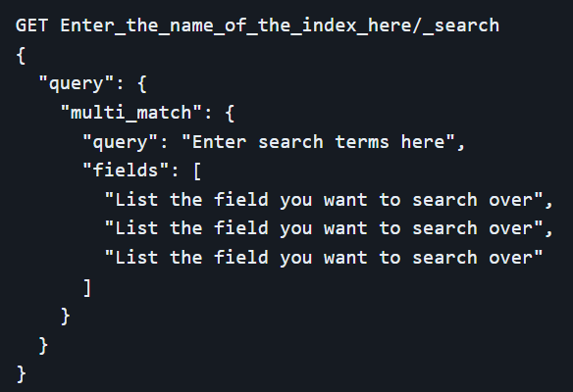Click the Enter_the_name_of_the_index_here index name
The width and height of the screenshot is (573, 392).
[x=236, y=25]
